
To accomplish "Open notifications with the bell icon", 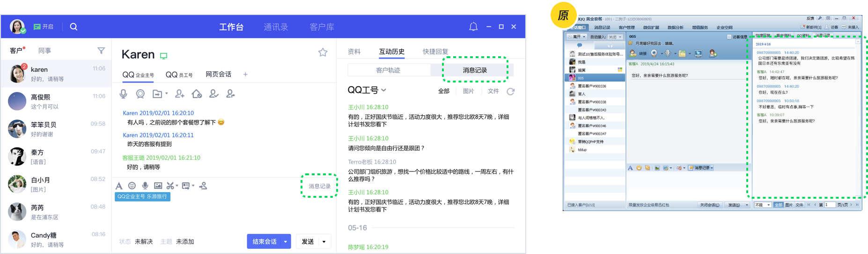I will (473, 27).
